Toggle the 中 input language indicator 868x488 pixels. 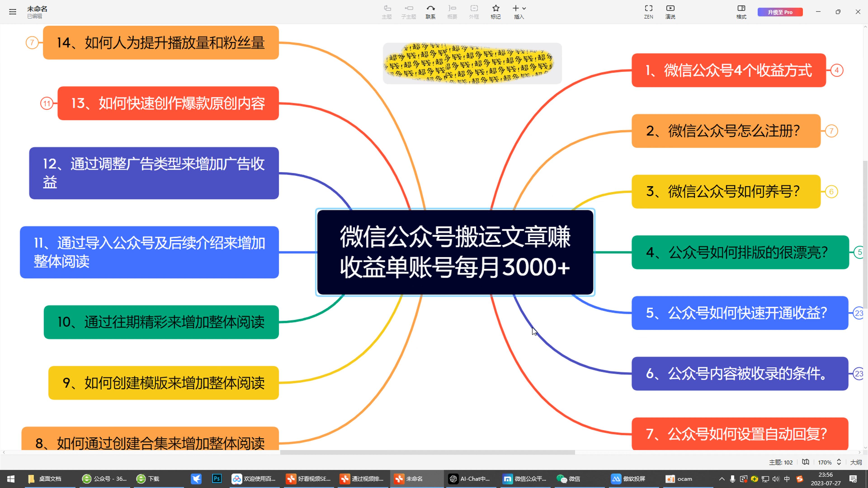(x=787, y=479)
